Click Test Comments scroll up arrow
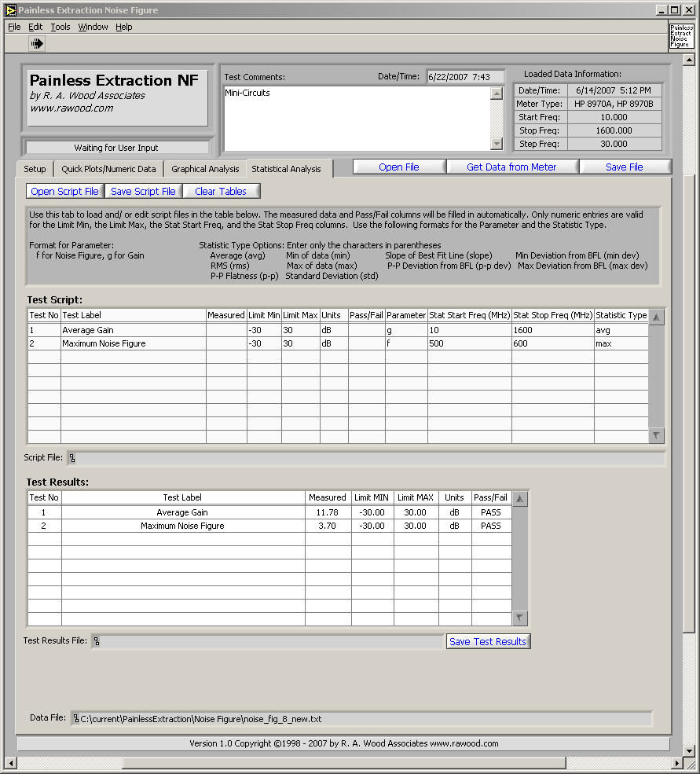This screenshot has width=700, height=774. [x=497, y=94]
